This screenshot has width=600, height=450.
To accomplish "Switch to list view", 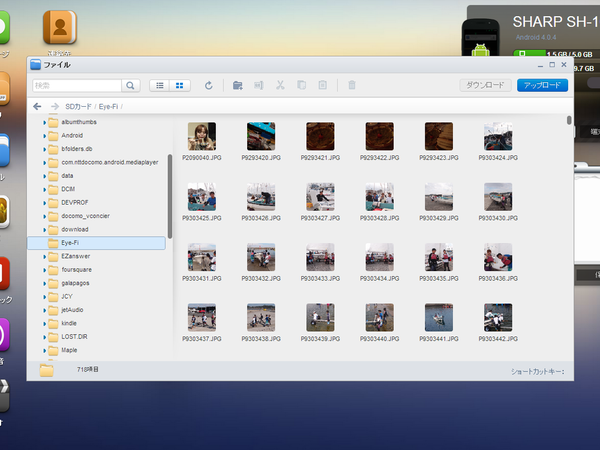I will click(160, 85).
